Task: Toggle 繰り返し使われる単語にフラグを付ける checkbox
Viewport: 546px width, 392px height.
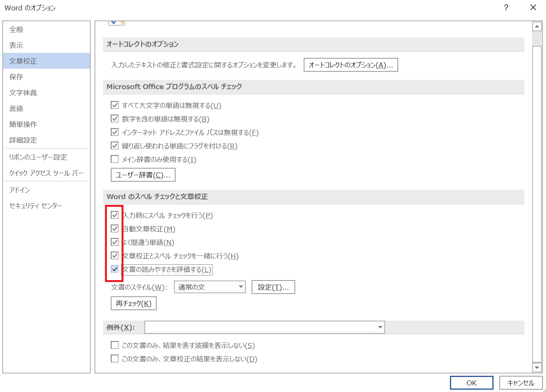Action: coord(115,145)
